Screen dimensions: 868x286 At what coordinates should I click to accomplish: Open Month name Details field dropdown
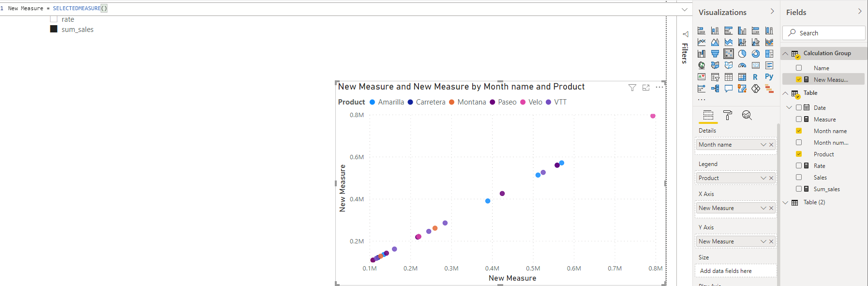click(763, 145)
